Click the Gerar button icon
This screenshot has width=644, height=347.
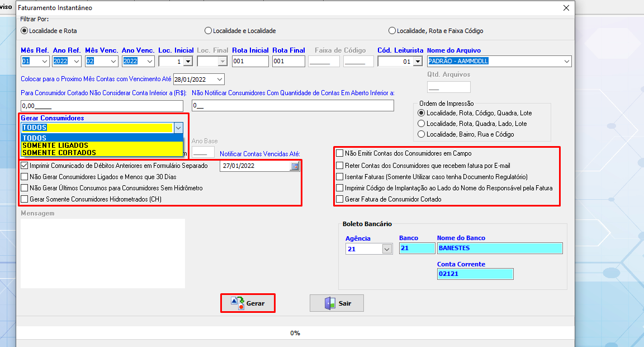tap(238, 303)
